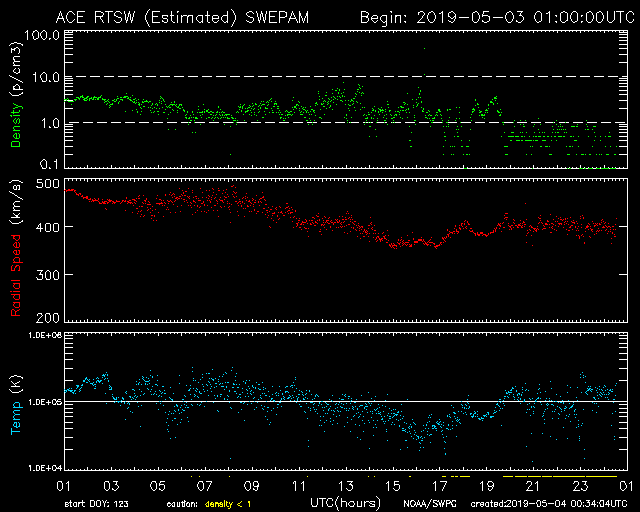Click the NOAA/SWPC credit text
Viewport: 640px width, 512px height.
point(431,503)
